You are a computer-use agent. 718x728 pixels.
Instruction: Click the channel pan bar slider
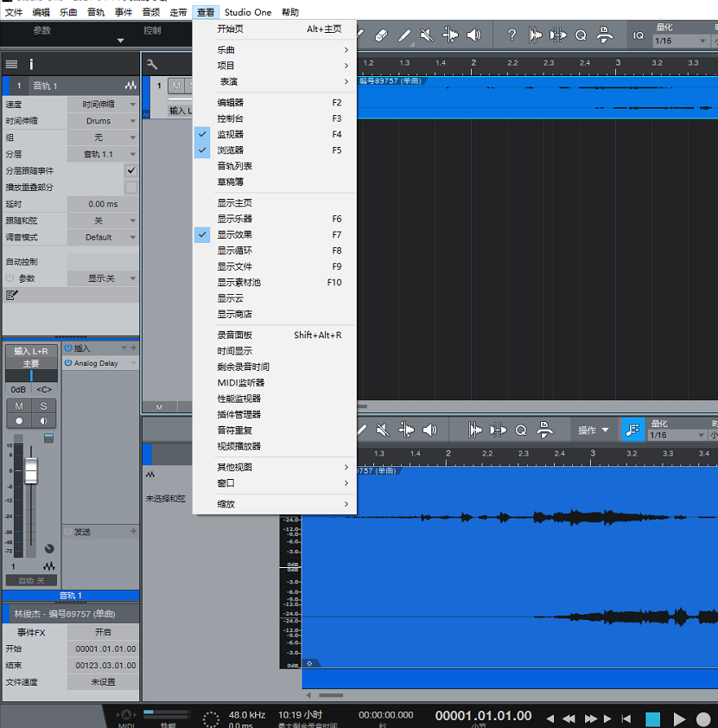pos(31,375)
